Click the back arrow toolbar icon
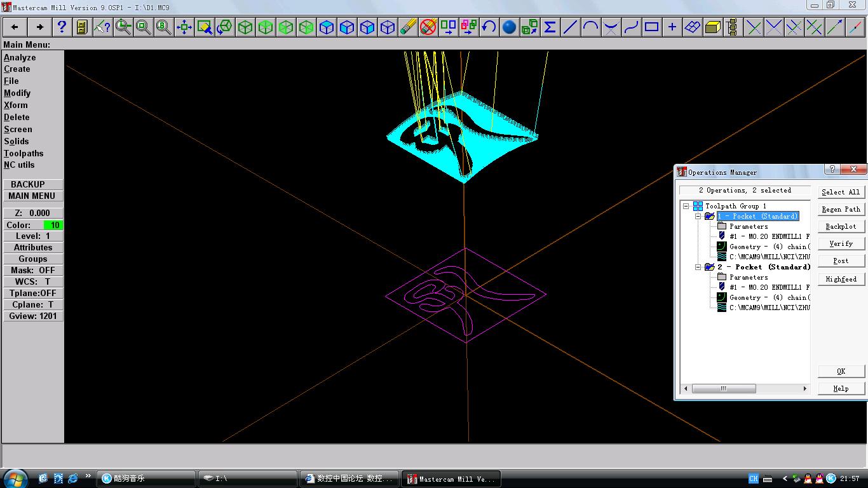The height and width of the screenshot is (488, 868). pos(15,27)
